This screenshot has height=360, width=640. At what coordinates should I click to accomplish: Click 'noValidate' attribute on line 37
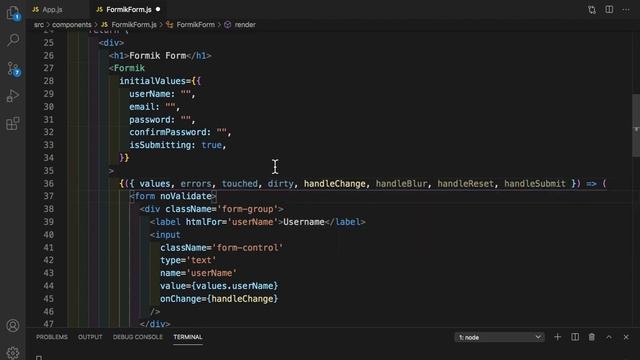click(186, 196)
